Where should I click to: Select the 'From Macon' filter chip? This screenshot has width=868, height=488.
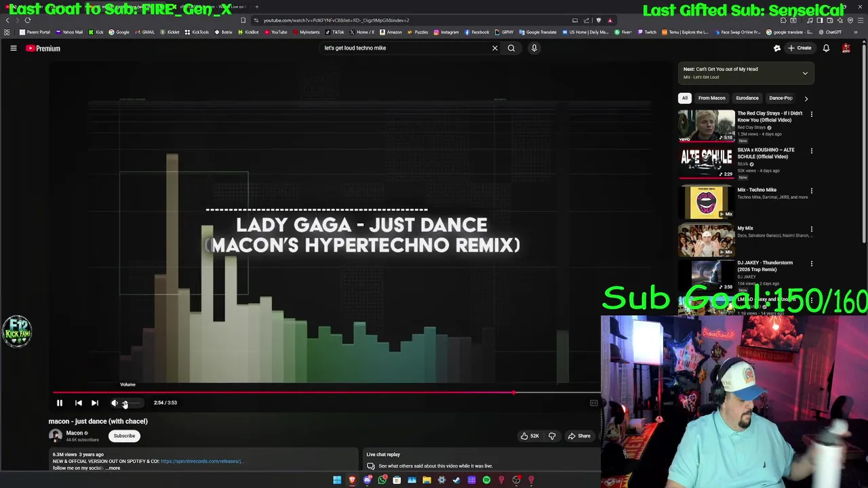pyautogui.click(x=711, y=98)
